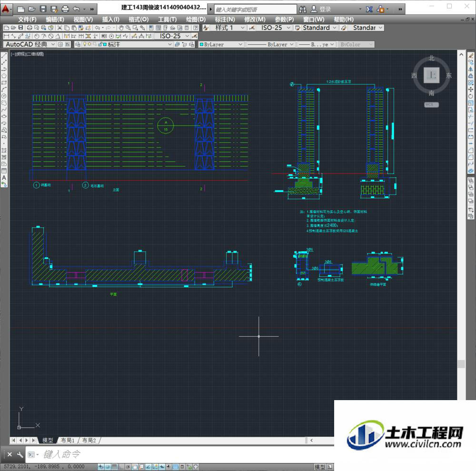Image resolution: width=476 pixels, height=471 pixels.
Task: Select the Multiline Text A tool
Action: click(4, 177)
